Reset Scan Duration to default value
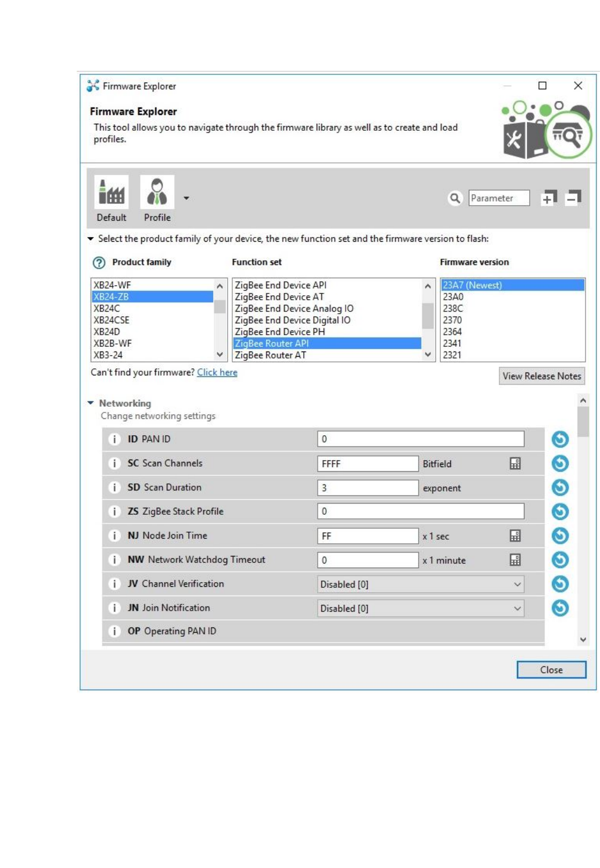Screen dimensions: 600x868 pyautogui.click(x=560, y=487)
